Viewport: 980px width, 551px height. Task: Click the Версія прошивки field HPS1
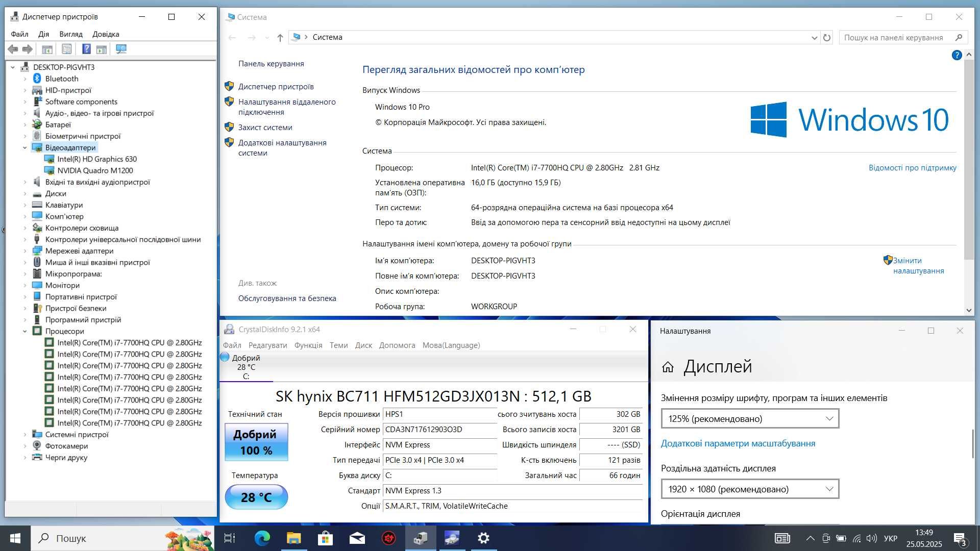pyautogui.click(x=440, y=414)
